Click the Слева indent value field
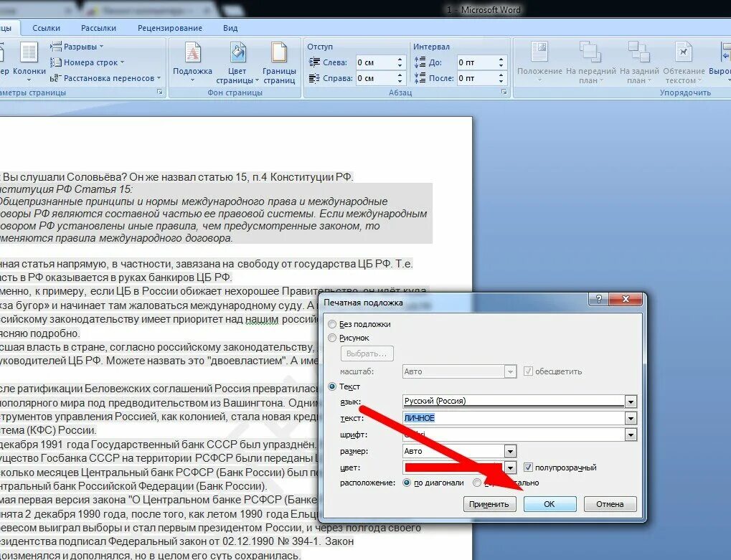Screen dimensions: 731x560 coord(376,62)
